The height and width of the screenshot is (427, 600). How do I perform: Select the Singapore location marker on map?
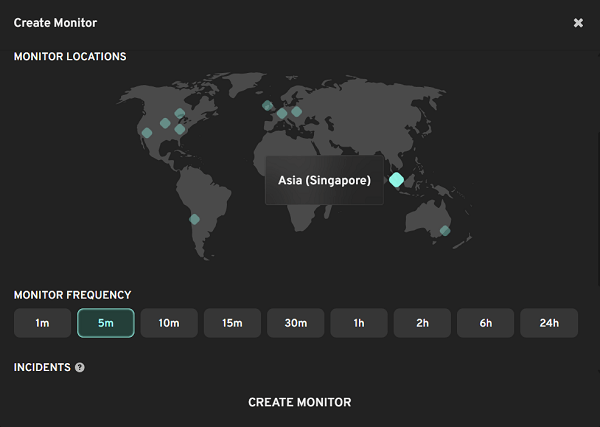(396, 180)
